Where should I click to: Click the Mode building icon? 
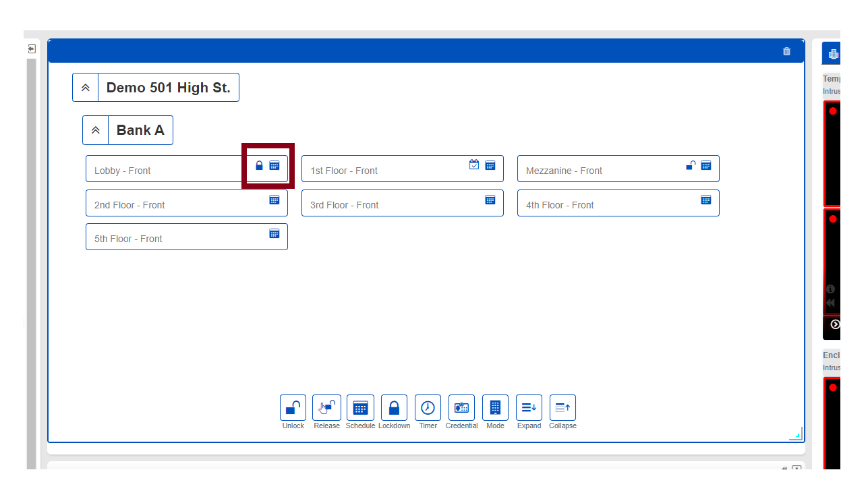(x=495, y=408)
